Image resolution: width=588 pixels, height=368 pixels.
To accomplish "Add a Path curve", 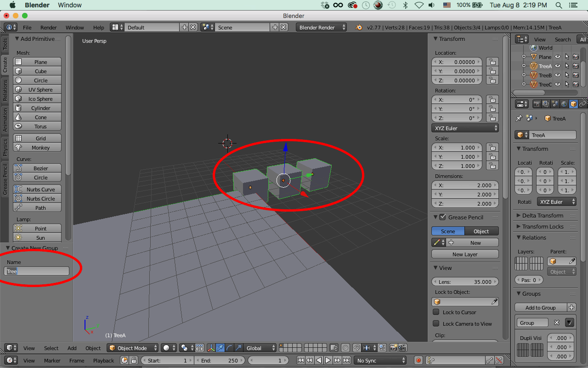I will 37,207.
